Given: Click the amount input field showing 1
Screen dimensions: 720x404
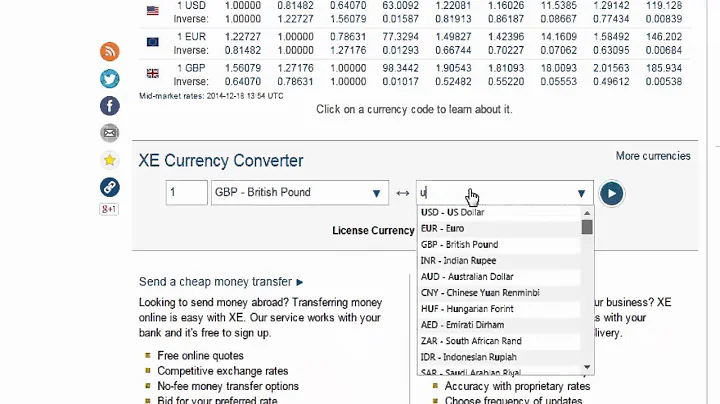Looking at the screenshot, I should coord(186,192).
